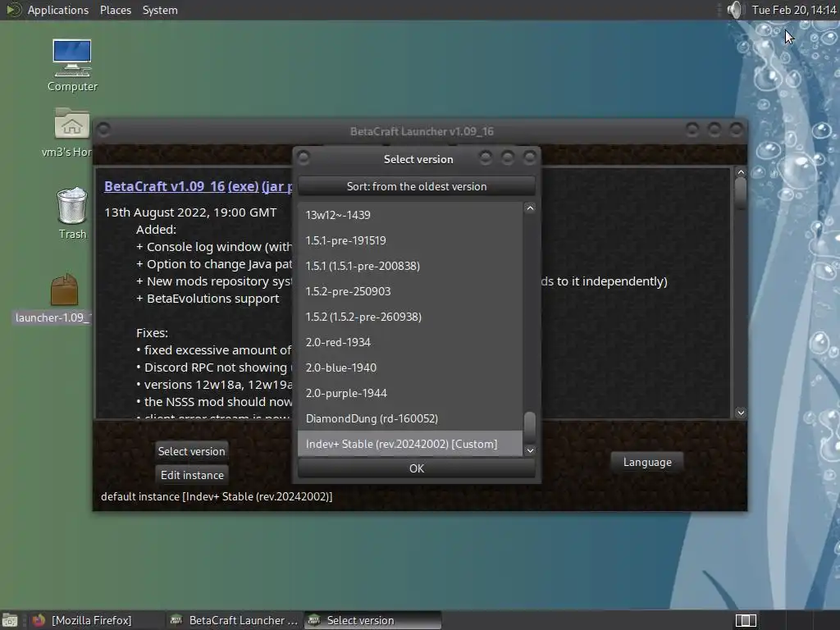Image resolution: width=840 pixels, height=630 pixels.
Task: Click the workspace switcher in bottom panel
Action: click(x=746, y=620)
